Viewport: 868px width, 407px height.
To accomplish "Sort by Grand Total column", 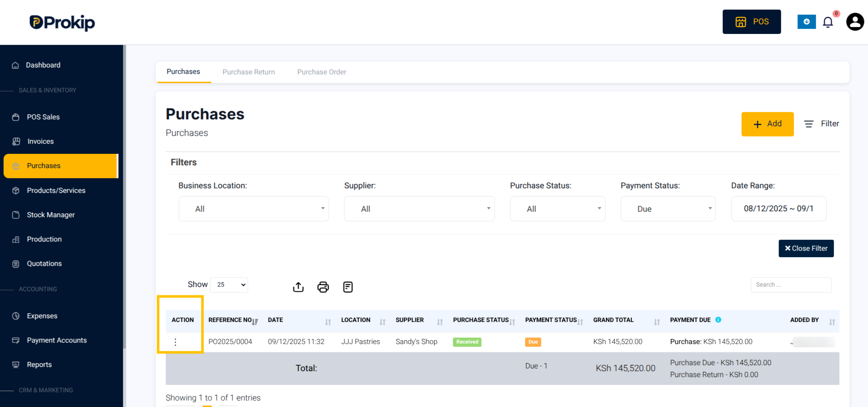I will (627, 321).
